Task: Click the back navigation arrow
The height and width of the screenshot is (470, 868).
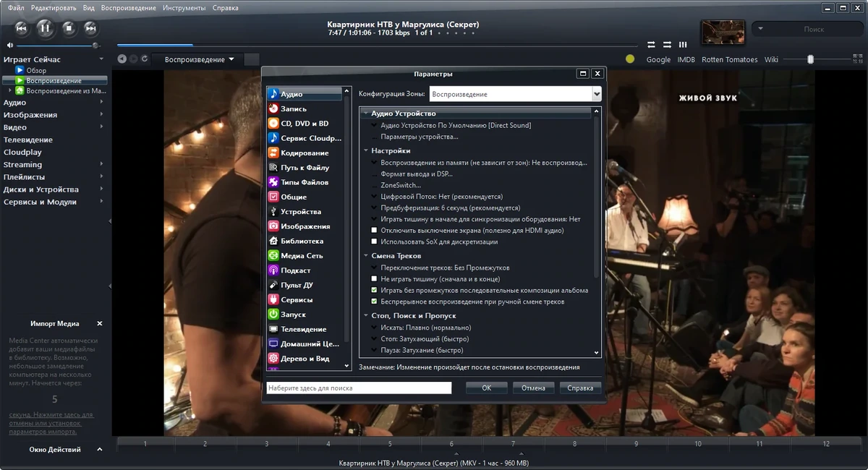Action: pos(122,59)
